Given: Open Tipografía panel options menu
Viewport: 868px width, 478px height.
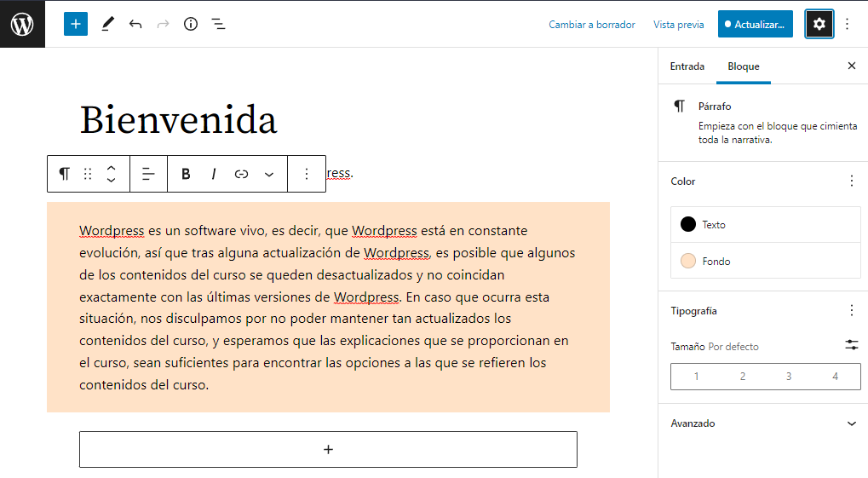Looking at the screenshot, I should coord(852,310).
